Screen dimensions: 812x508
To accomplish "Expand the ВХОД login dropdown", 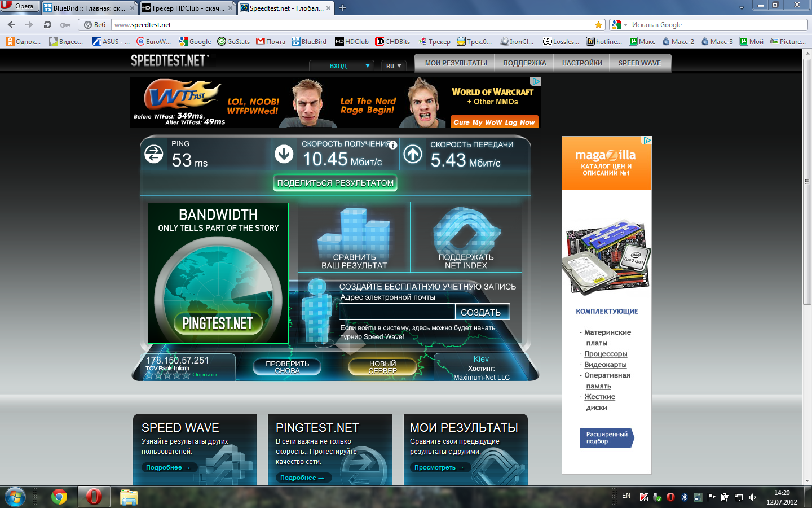I will (342, 66).
